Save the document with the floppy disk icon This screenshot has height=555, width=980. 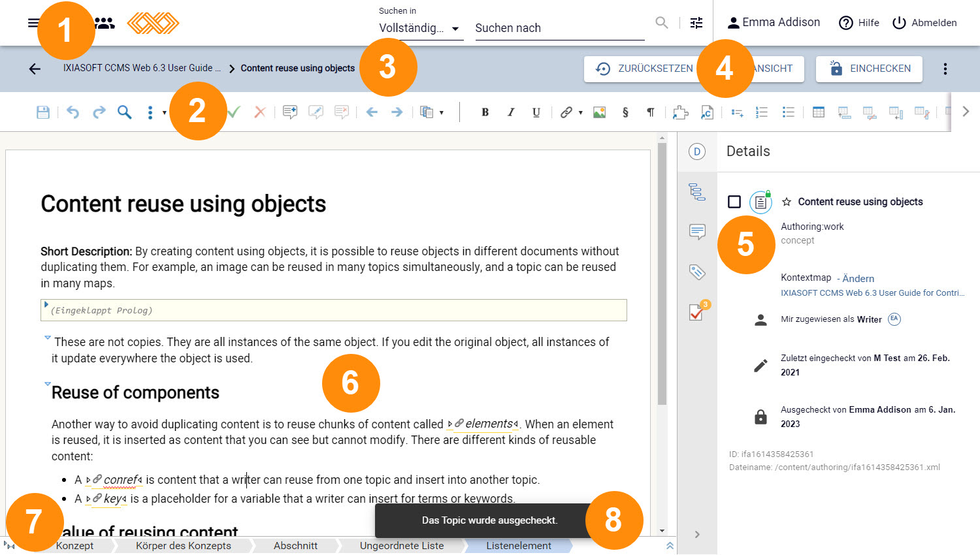coord(43,112)
